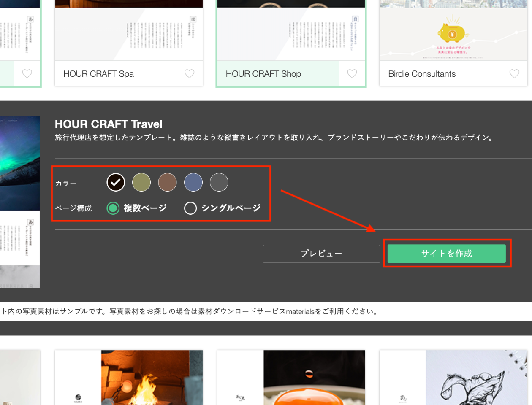
Task: Click heart icon on Birdie Consultants card
Action: click(514, 74)
